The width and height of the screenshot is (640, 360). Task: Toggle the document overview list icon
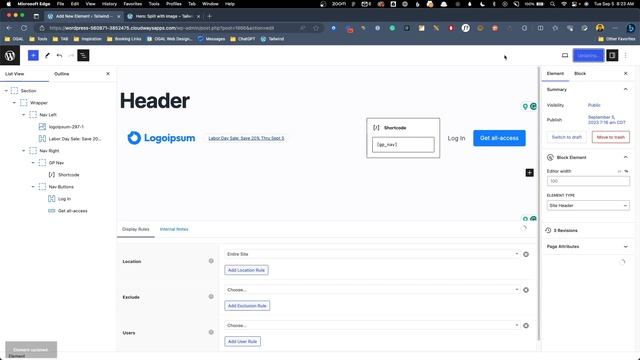tap(83, 56)
